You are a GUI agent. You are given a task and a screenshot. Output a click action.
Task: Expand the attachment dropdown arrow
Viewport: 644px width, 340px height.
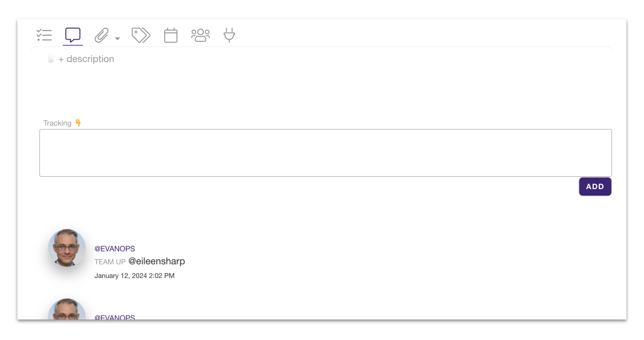(x=117, y=39)
